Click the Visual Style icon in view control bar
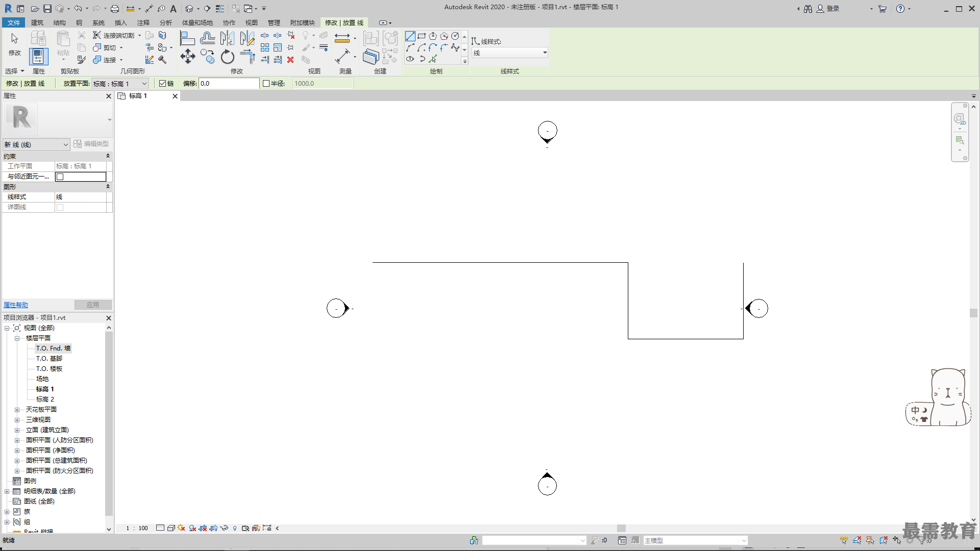 [171, 528]
